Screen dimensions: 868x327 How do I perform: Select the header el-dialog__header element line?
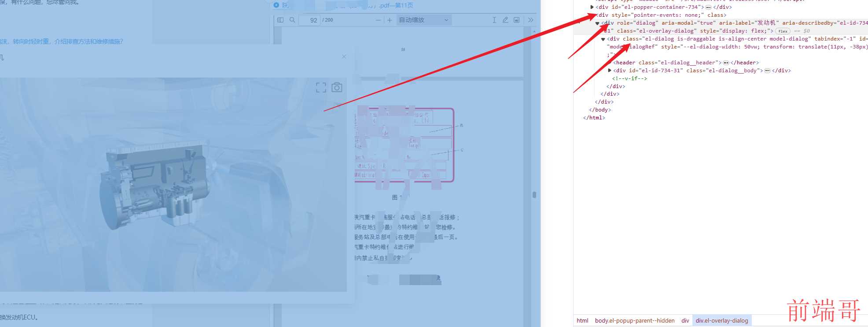point(686,63)
